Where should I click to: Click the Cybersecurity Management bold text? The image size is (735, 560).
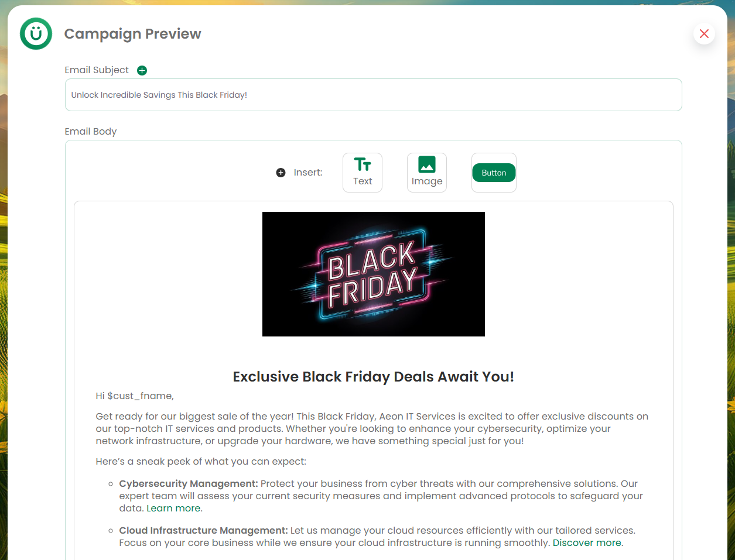coord(189,484)
